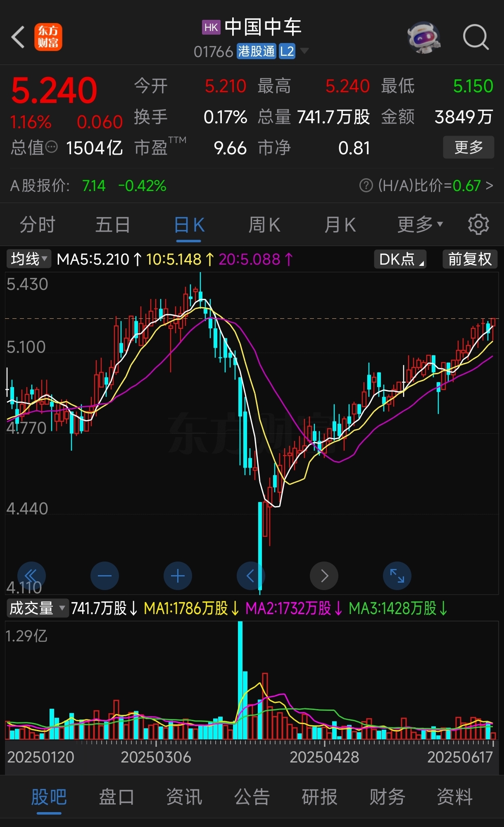Tap the 20250306 date marker
The height and width of the screenshot is (827, 504).
(156, 758)
